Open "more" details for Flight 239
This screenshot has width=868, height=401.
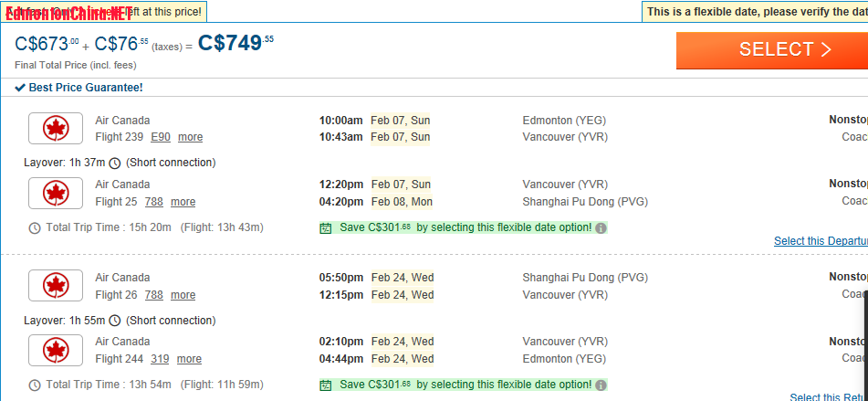tap(190, 137)
